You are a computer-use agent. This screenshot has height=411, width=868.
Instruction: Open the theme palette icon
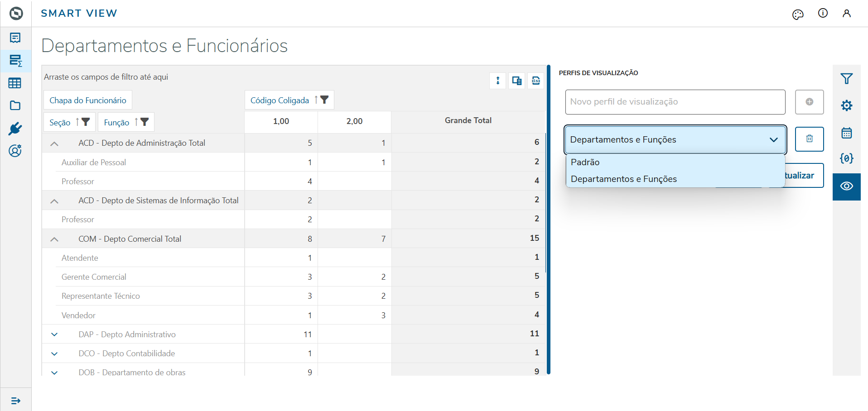coord(798,14)
